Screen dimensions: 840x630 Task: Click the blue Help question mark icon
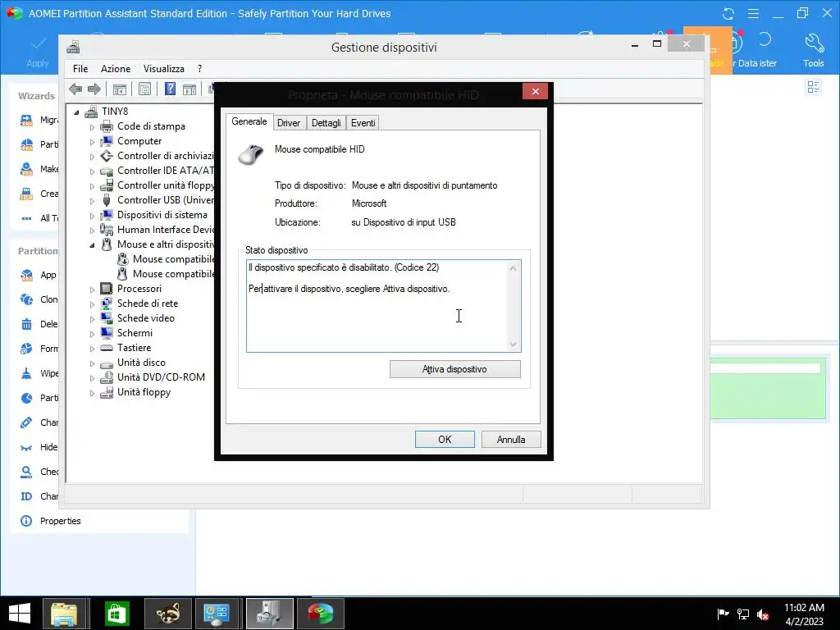pyautogui.click(x=170, y=89)
